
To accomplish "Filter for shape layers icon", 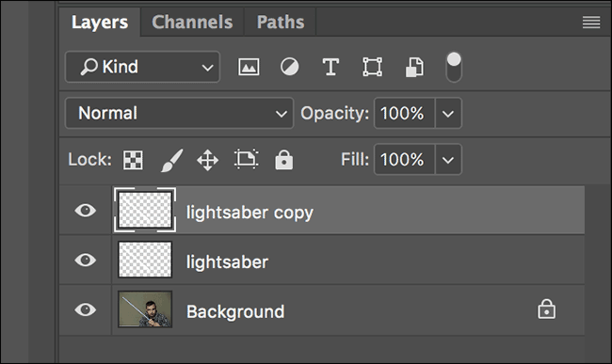I will point(372,67).
